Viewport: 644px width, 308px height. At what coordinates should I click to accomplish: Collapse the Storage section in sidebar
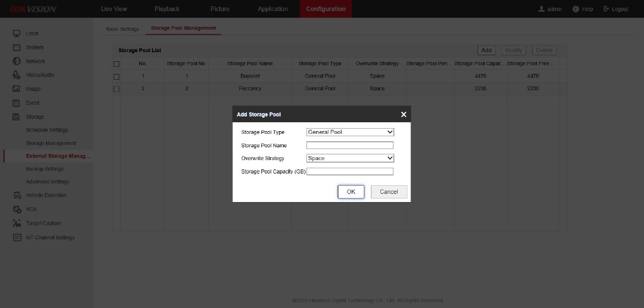pos(34,117)
